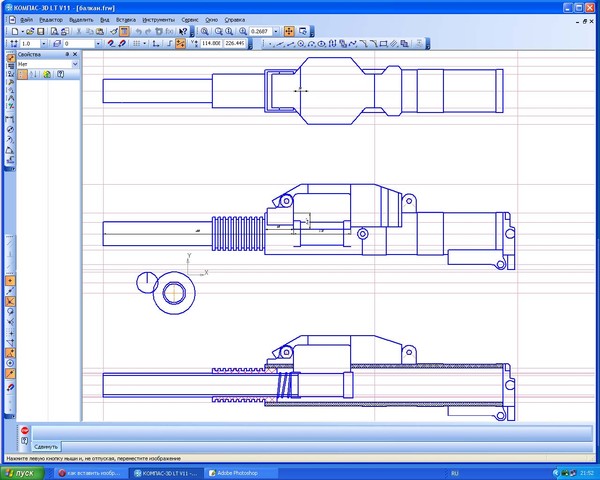Toggle nearest point snap
The width and height of the screenshot is (600, 480).
tap(10, 281)
